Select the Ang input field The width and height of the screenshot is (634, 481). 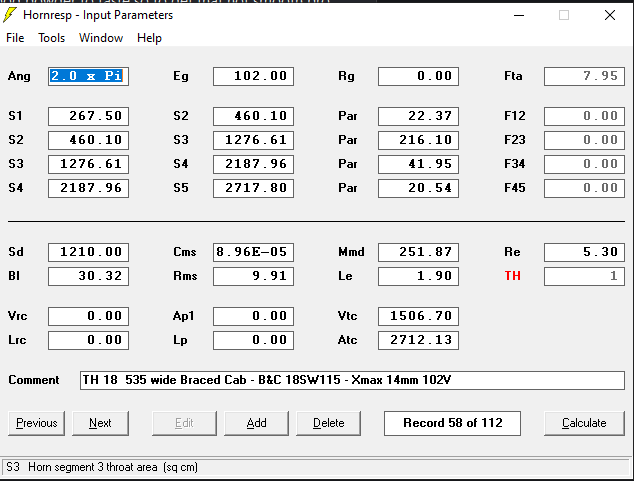pyautogui.click(x=89, y=76)
